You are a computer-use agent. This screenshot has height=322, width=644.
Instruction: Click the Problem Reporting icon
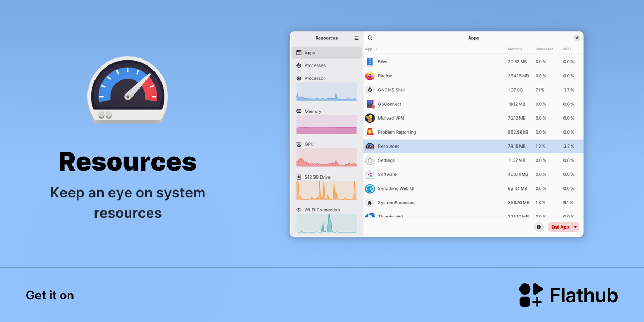pos(370,132)
